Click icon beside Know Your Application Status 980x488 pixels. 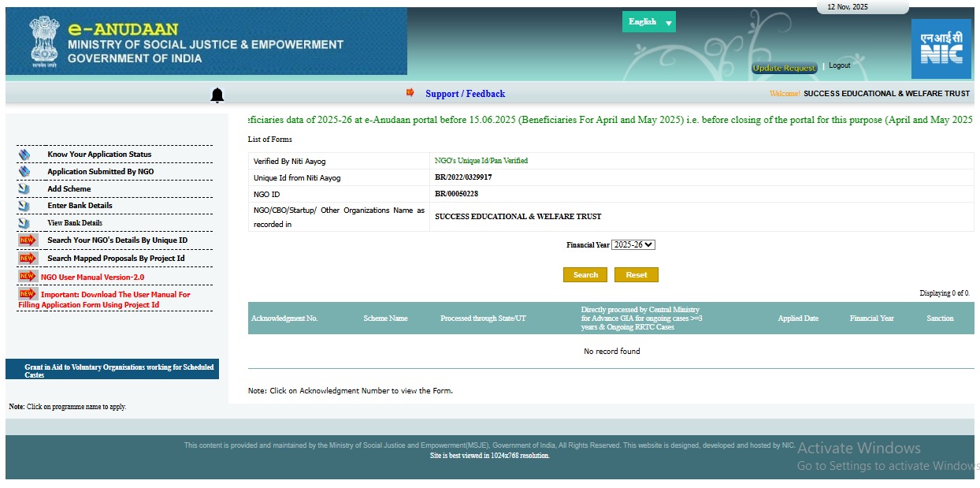click(x=24, y=155)
